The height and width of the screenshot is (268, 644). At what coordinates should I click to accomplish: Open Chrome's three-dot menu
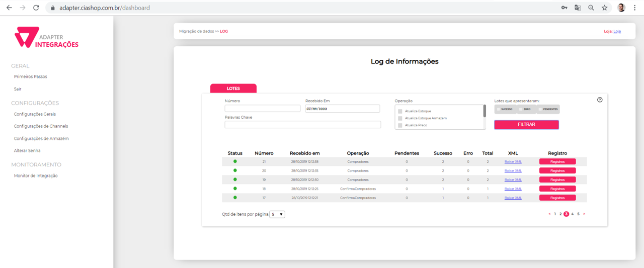[x=634, y=8]
